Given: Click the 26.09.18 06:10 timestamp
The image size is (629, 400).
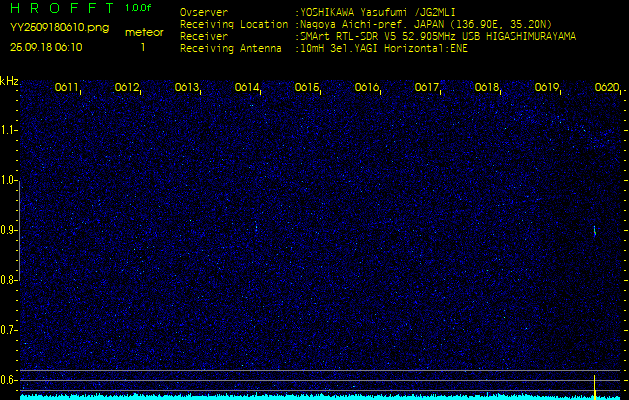Looking at the screenshot, I should click(46, 47).
